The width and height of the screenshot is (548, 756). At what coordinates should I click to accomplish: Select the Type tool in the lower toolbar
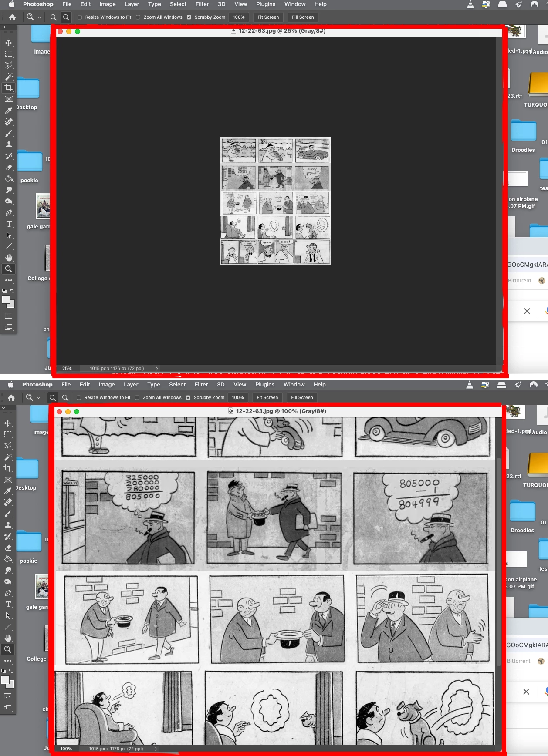pos(8,604)
